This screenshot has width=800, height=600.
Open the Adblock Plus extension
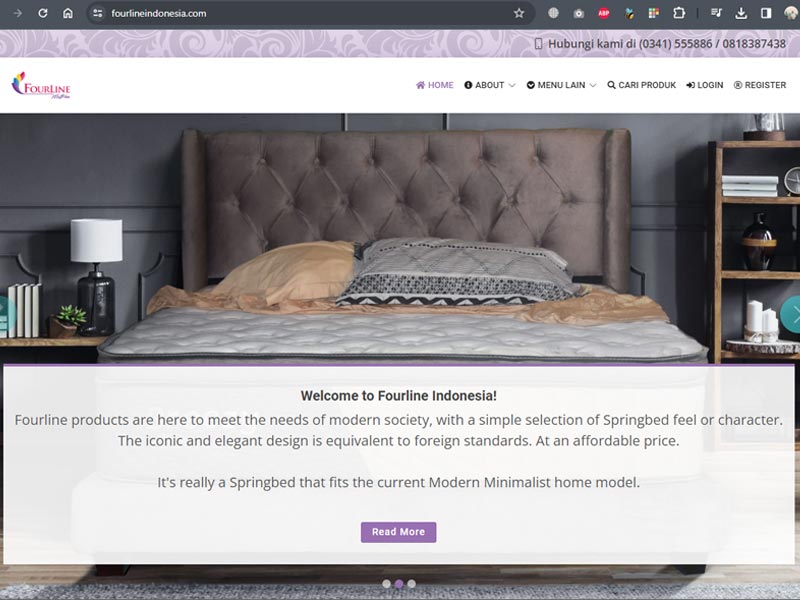pyautogui.click(x=604, y=13)
